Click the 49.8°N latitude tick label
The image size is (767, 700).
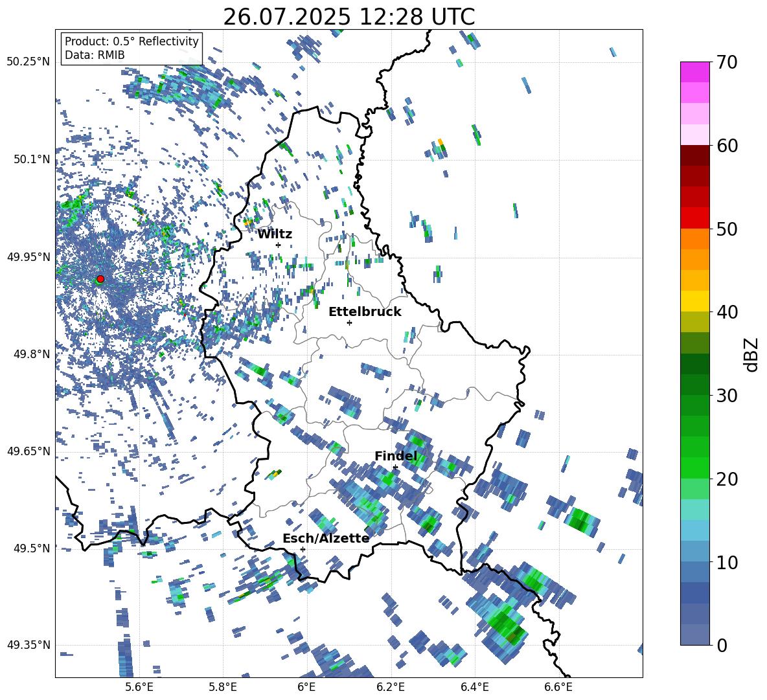pyautogui.click(x=32, y=354)
